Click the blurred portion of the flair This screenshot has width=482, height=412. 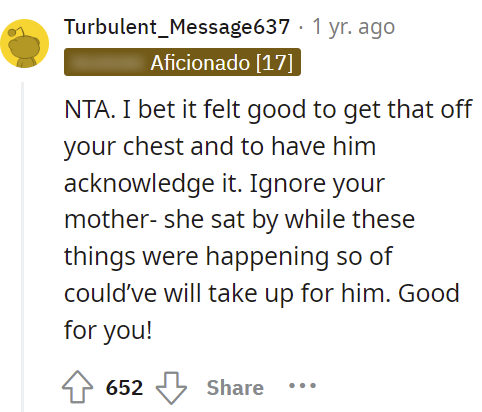tap(107, 62)
